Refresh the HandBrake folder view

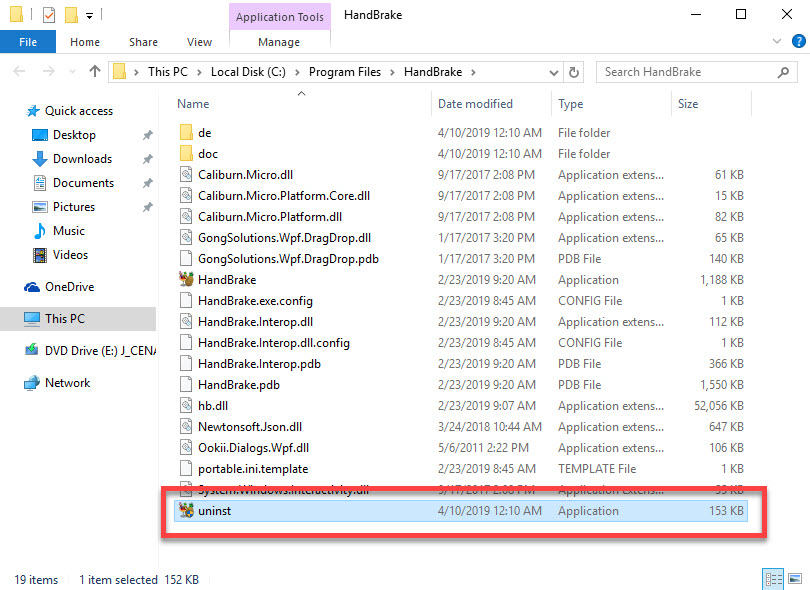(x=573, y=72)
